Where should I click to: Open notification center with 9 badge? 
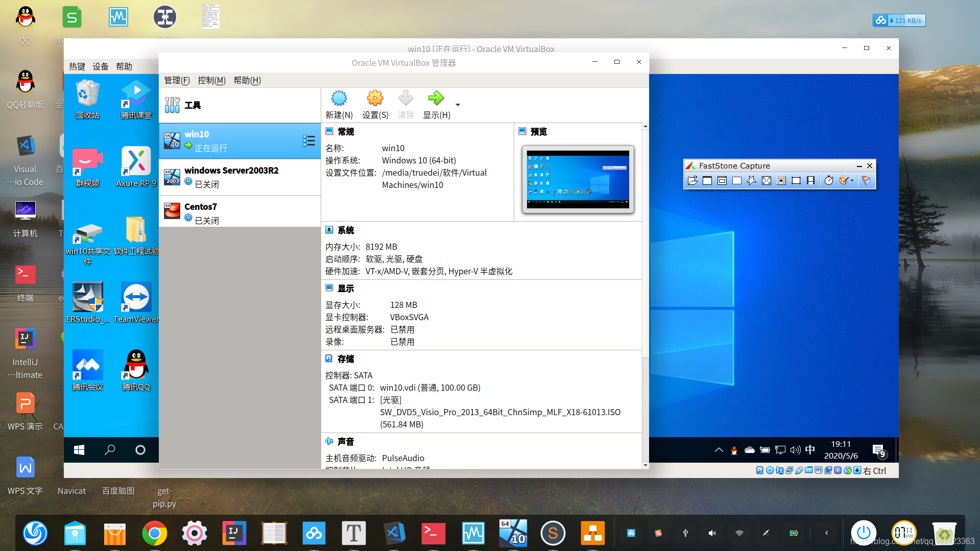click(x=879, y=450)
